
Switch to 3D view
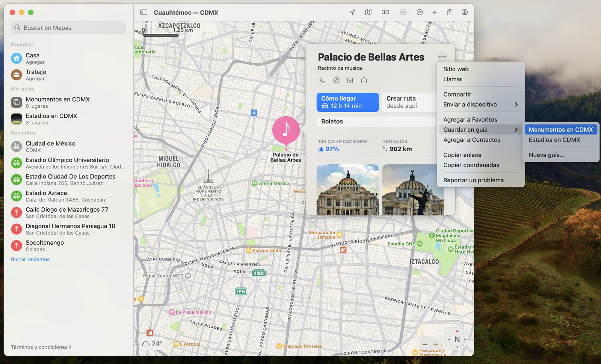[385, 12]
